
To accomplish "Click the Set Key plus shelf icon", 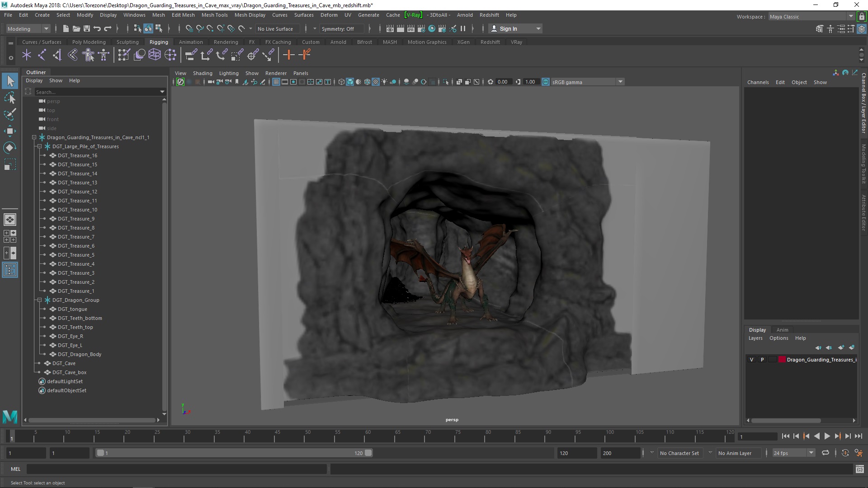I will [x=288, y=55].
